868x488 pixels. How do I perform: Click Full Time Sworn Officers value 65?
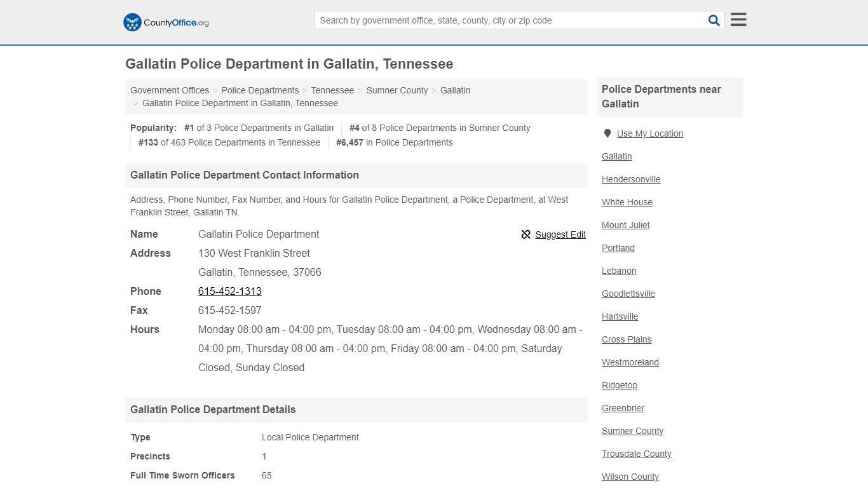tap(267, 475)
